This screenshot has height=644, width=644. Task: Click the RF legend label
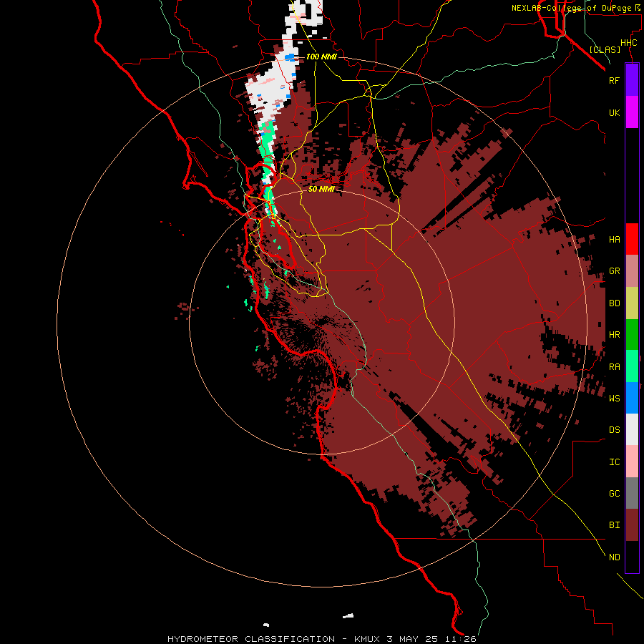(x=614, y=80)
